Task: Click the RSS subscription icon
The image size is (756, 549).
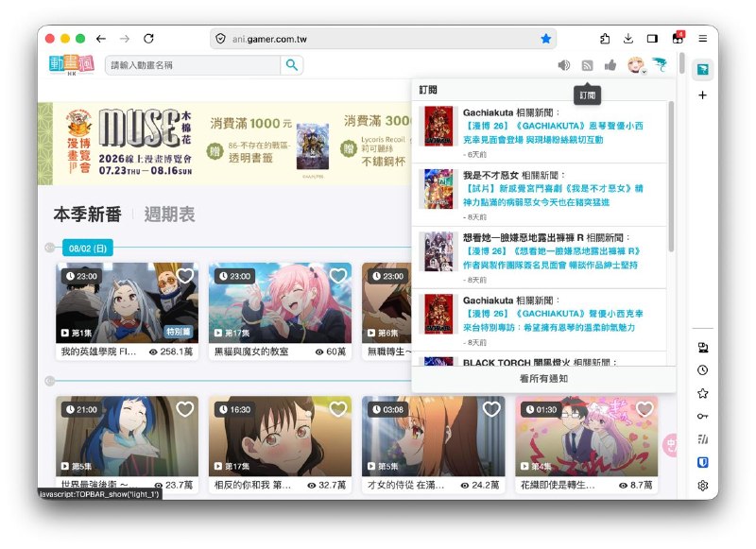Action: 587,65
